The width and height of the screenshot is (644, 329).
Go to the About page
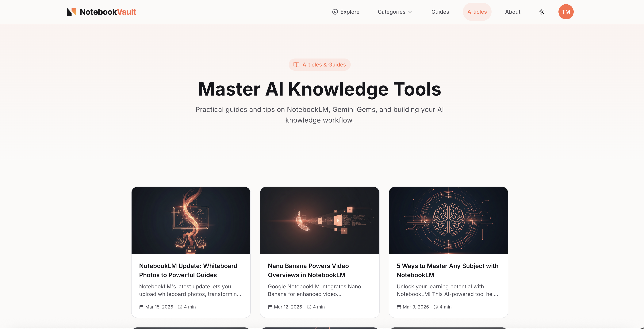512,12
